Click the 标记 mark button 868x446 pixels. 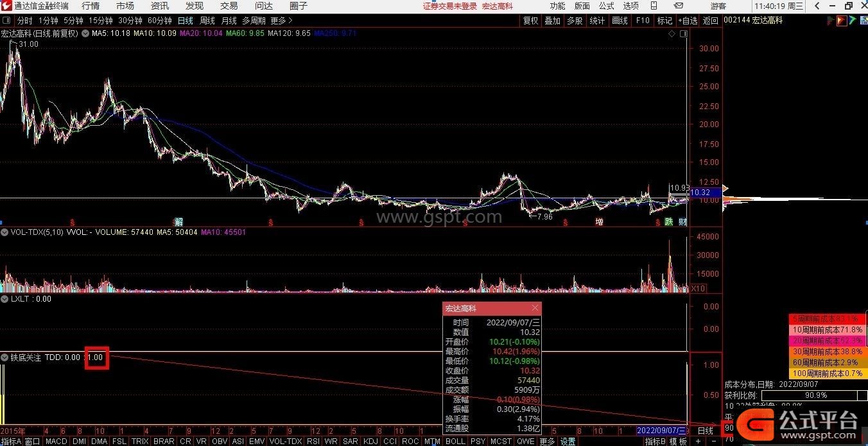tap(664, 21)
